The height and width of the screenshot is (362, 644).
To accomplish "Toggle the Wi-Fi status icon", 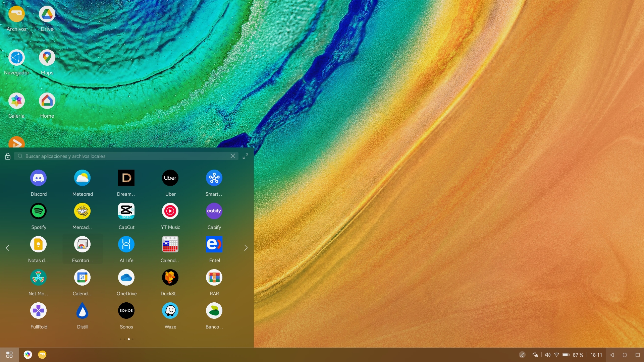I will (x=556, y=355).
